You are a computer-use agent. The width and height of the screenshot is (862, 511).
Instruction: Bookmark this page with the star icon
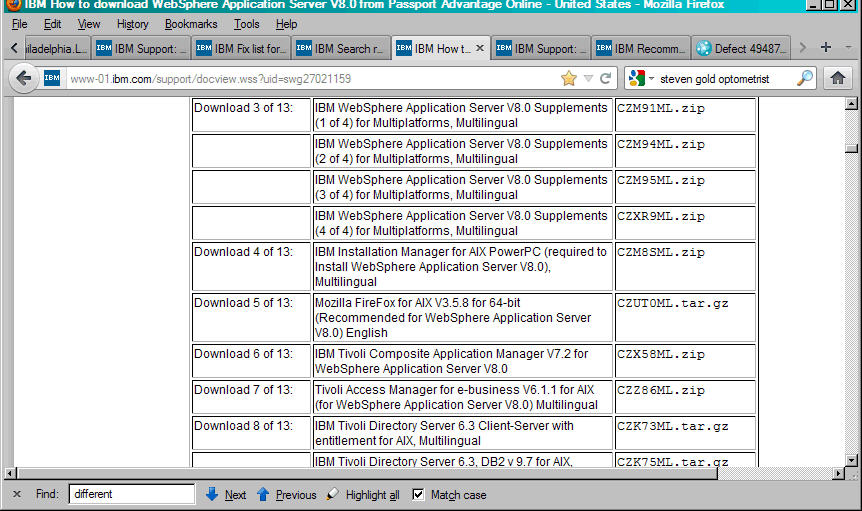coord(568,79)
